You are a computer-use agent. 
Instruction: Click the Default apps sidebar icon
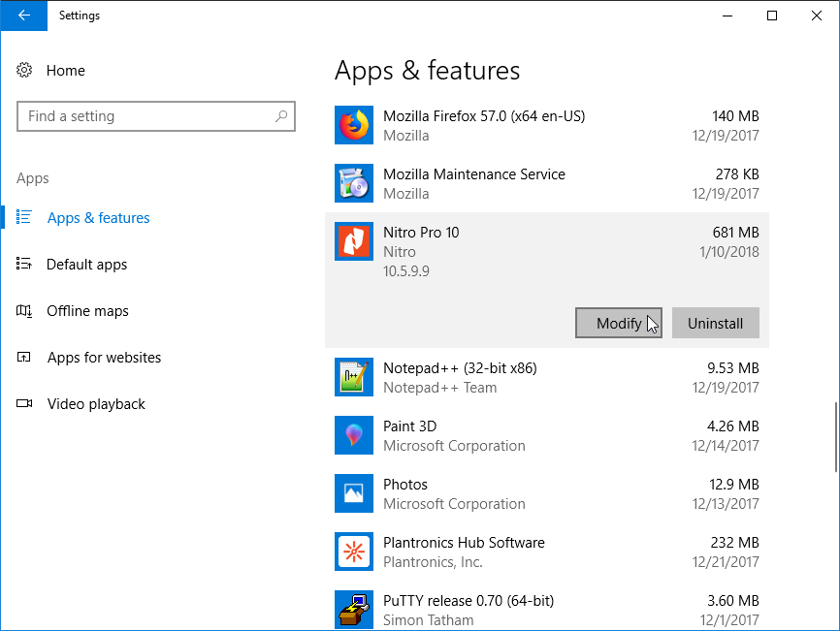23,264
